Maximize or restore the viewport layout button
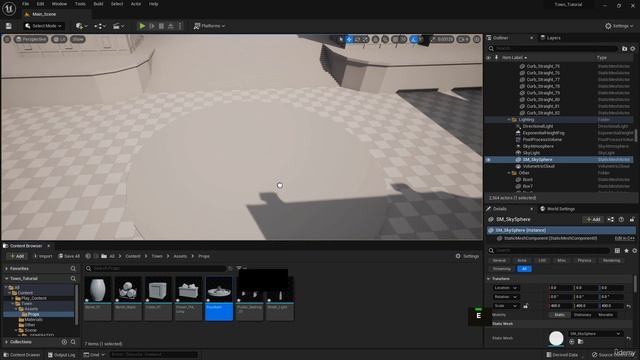This screenshot has width=640, height=360. click(x=476, y=39)
